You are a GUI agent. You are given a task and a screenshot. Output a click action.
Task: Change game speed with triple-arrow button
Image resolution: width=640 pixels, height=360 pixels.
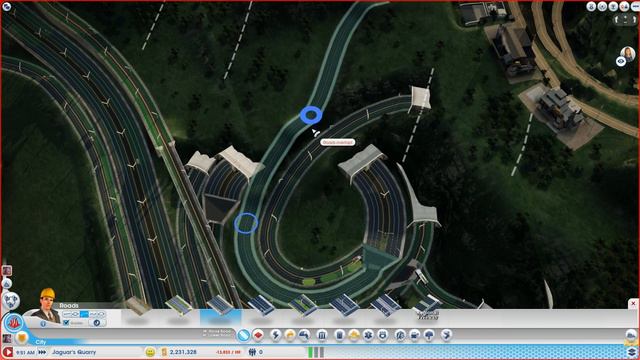pyautogui.click(x=42, y=352)
